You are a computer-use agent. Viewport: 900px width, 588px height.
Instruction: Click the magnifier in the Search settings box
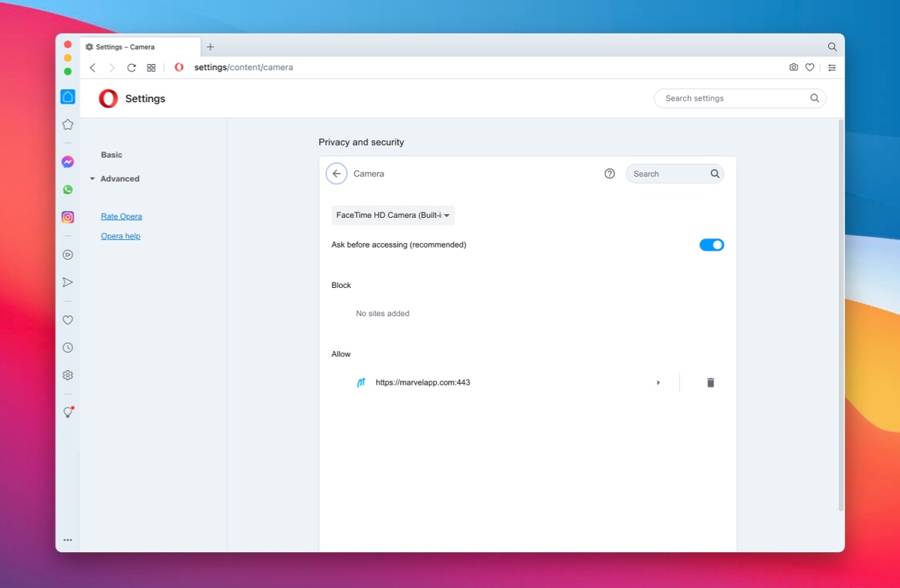(814, 98)
